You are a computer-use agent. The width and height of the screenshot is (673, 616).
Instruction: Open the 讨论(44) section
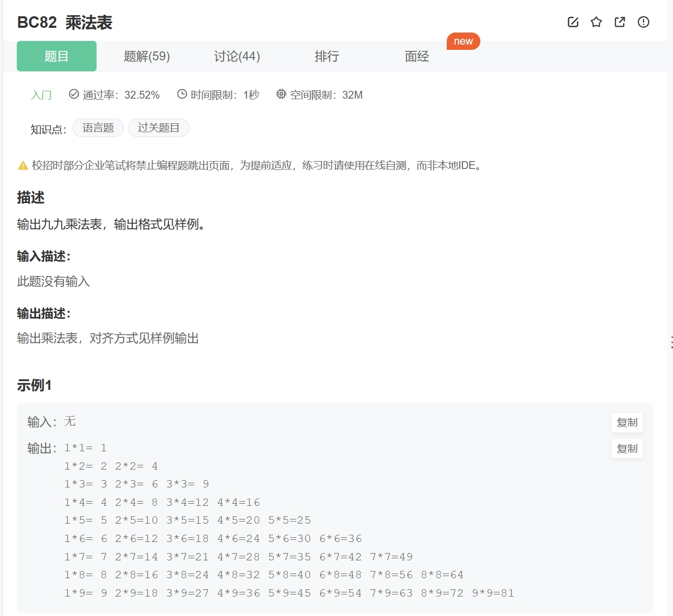237,56
